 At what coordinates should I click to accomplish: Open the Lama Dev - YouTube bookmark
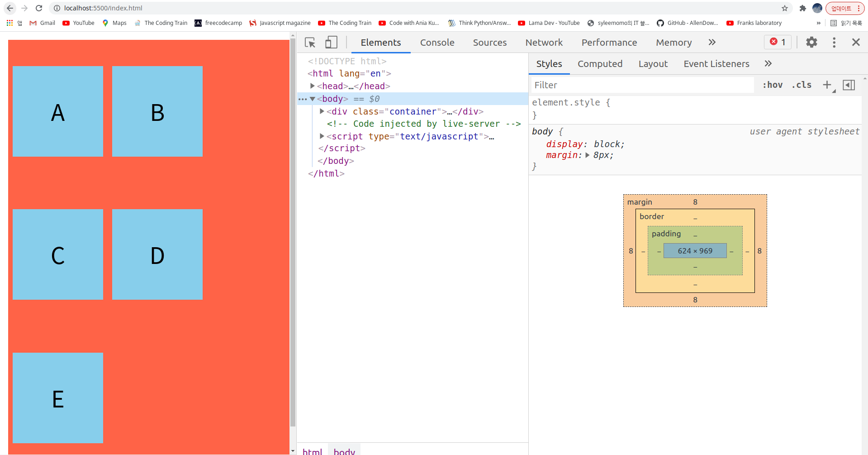(549, 23)
